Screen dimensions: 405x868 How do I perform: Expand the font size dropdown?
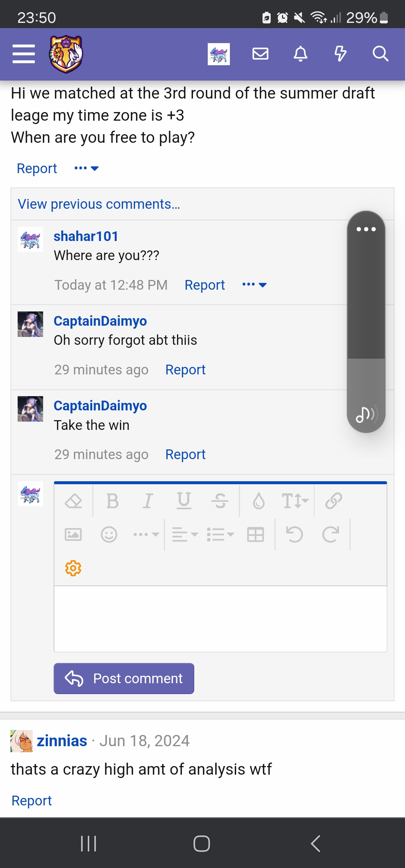click(x=295, y=501)
